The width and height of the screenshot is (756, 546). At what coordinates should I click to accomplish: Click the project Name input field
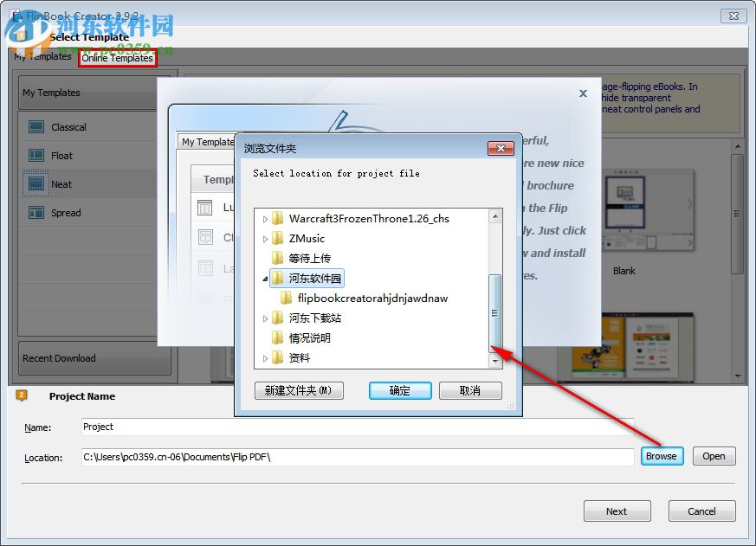[346, 427]
